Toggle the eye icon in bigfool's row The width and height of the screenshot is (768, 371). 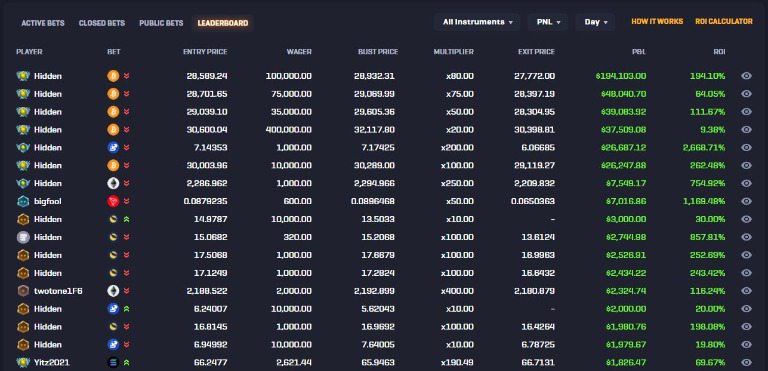click(746, 201)
